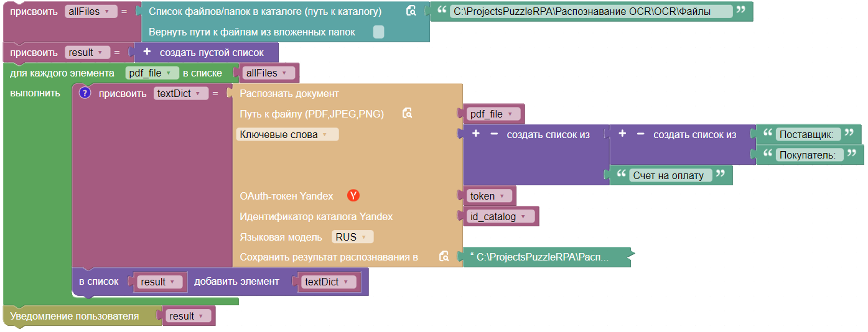Click Языковая модель label

pyautogui.click(x=281, y=237)
